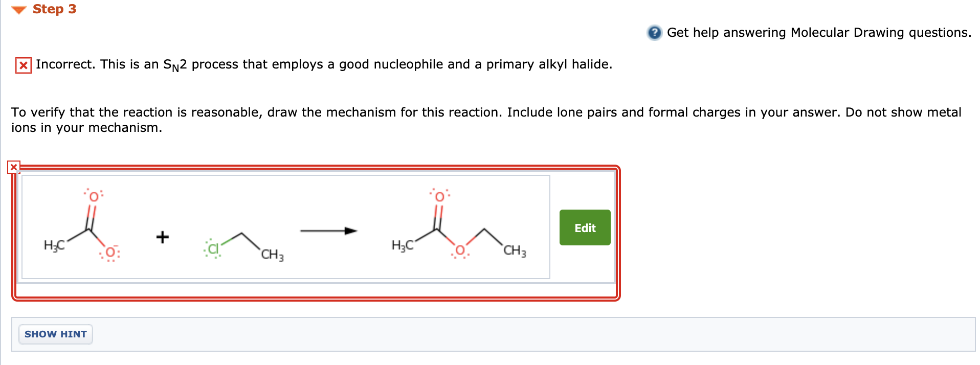
Task: Select the chlorine atom in the reactant
Action: (213, 249)
